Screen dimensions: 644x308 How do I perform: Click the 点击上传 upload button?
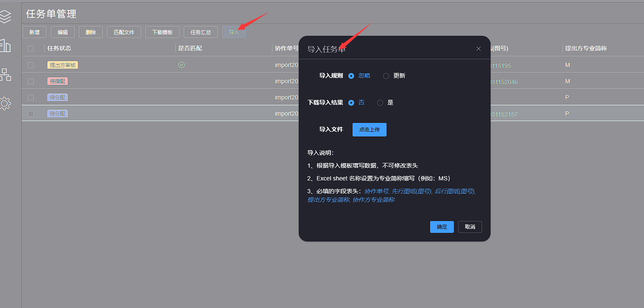[370, 130]
